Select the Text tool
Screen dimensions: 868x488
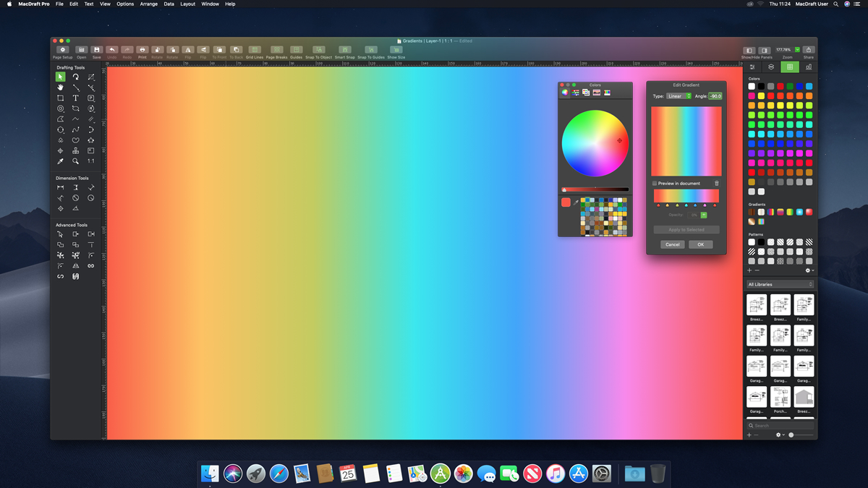coord(76,98)
